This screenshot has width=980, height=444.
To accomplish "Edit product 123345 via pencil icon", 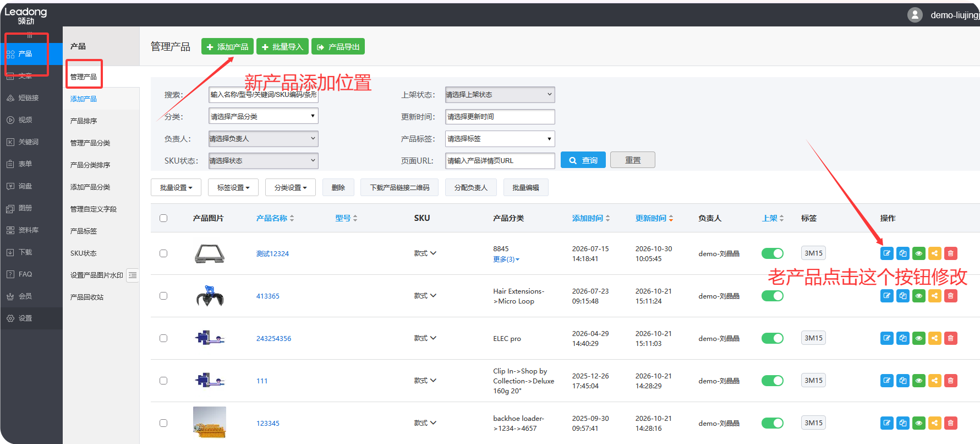I will point(887,423).
